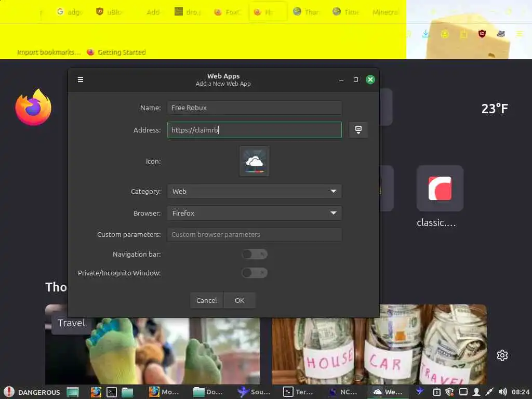
Task: Open the Firefox application menu icon
Action: point(520,34)
